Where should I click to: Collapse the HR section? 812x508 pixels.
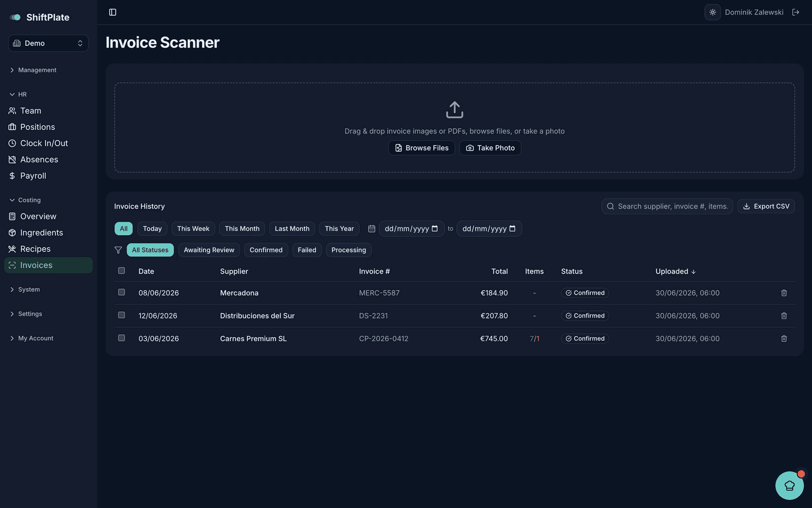point(18,94)
